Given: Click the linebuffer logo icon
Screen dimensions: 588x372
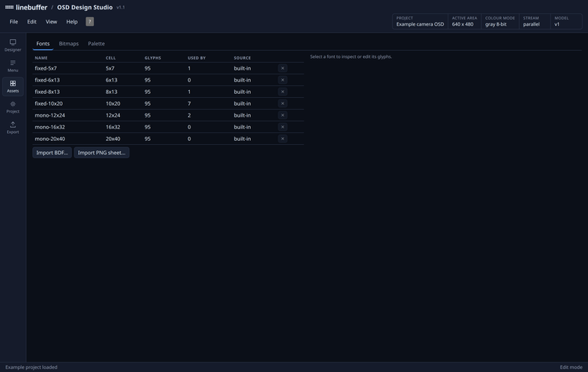Looking at the screenshot, I should point(9,7).
